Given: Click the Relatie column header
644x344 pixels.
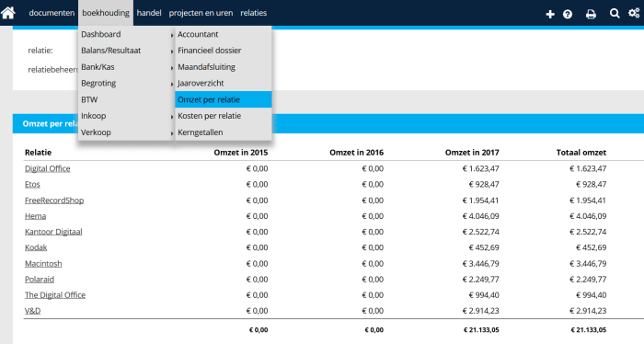Looking at the screenshot, I should click(38, 153).
